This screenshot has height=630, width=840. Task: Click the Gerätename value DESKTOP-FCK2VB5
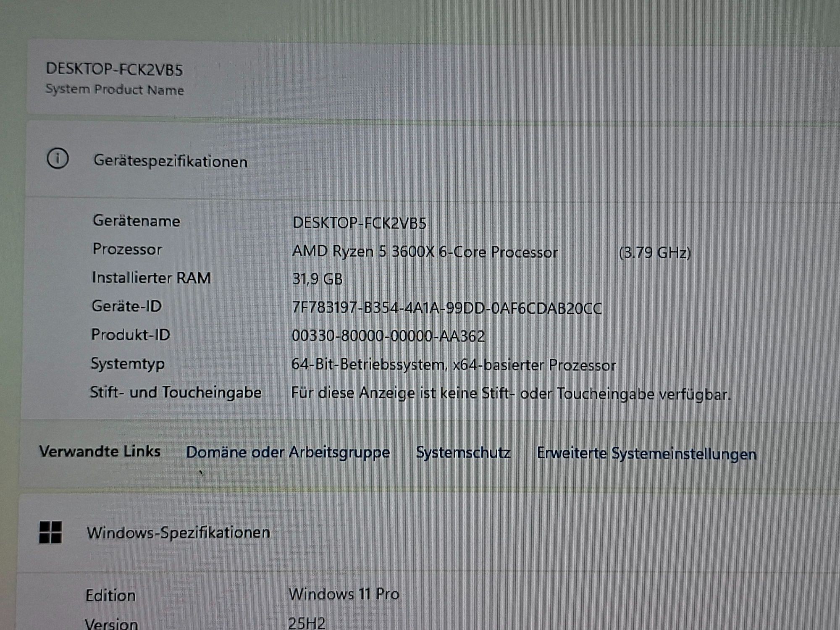click(359, 223)
